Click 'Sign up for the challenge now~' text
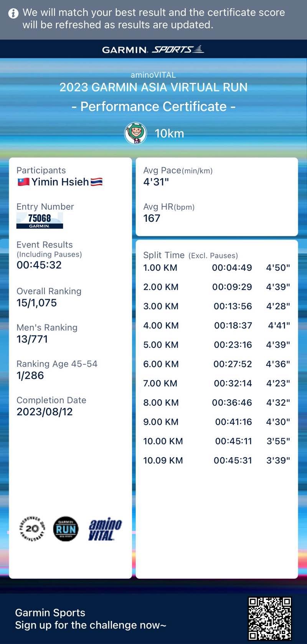Image resolution: width=307 pixels, height=644 pixels. 91,625
